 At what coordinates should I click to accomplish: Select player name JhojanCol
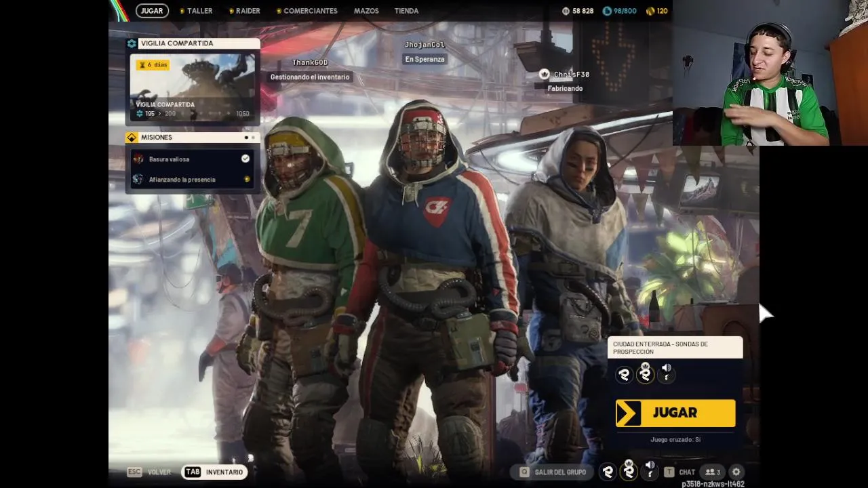coord(425,45)
